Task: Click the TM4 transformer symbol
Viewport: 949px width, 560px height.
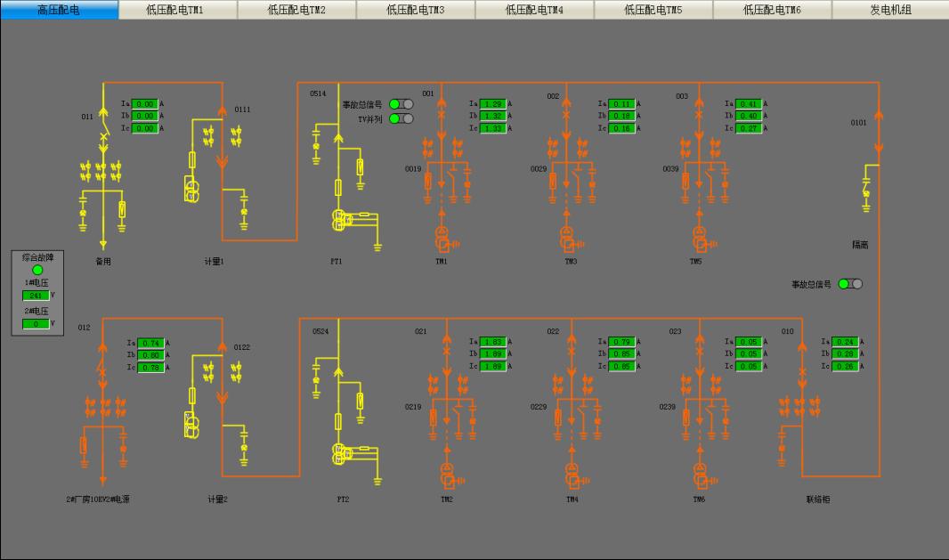Action: pos(571,475)
